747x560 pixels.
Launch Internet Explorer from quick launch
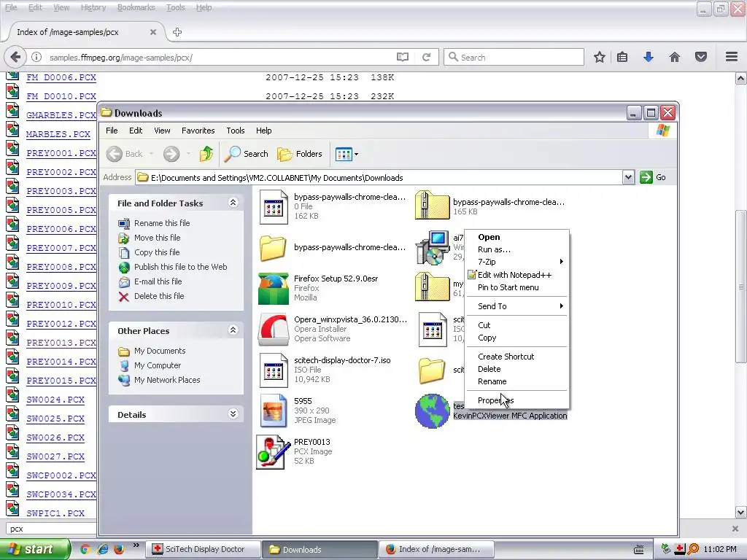click(102, 549)
